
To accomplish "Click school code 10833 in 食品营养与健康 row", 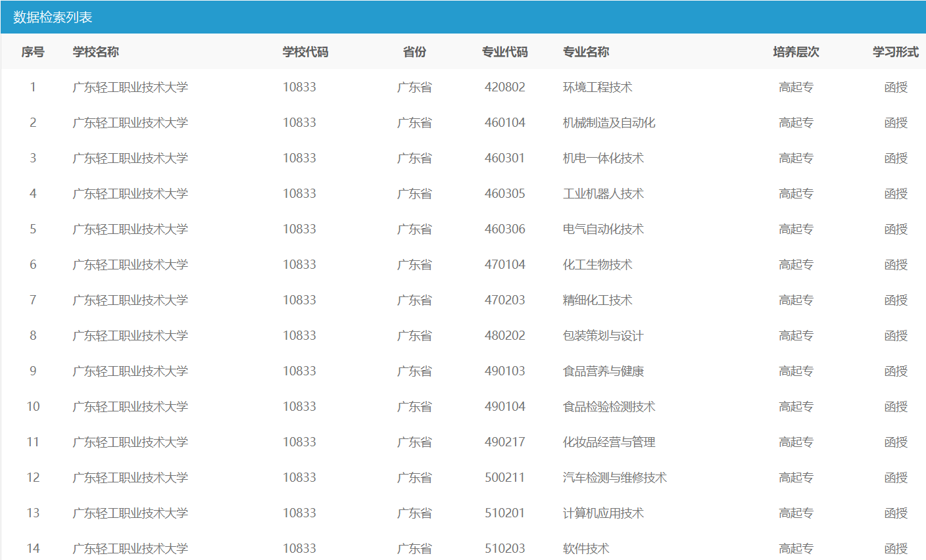I will 299,371.
